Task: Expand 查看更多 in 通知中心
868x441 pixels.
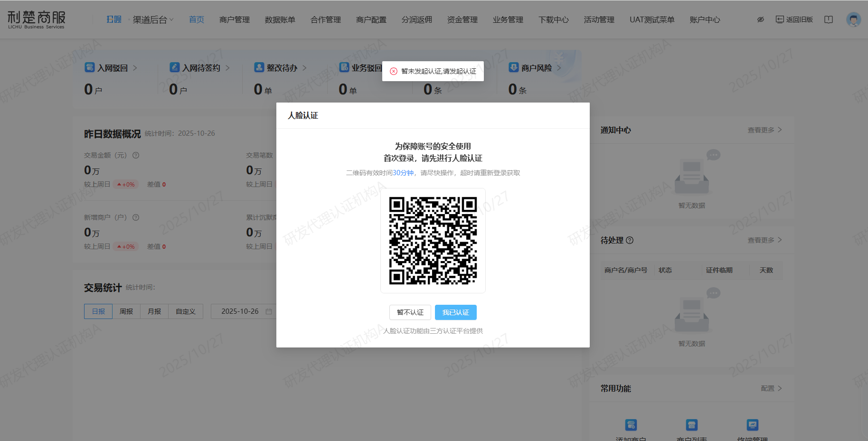Action: coord(764,130)
